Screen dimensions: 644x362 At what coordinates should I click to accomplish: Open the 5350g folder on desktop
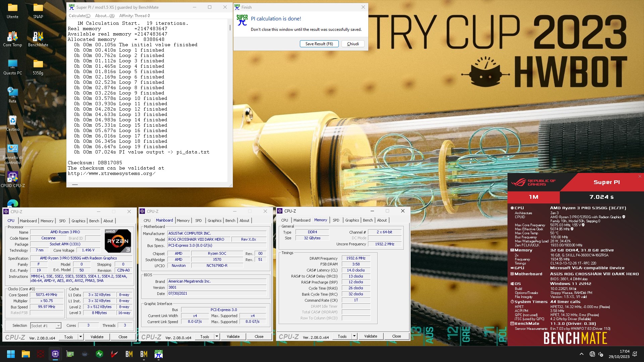38,67
